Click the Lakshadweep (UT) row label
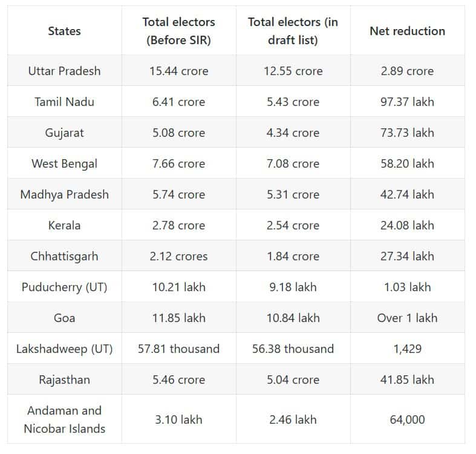 click(64, 349)
